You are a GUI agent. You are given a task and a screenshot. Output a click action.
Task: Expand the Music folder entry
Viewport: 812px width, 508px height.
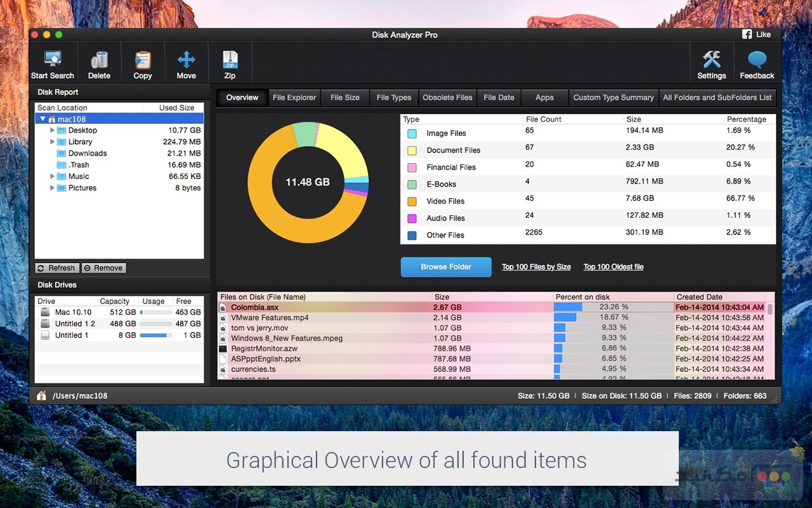point(53,176)
